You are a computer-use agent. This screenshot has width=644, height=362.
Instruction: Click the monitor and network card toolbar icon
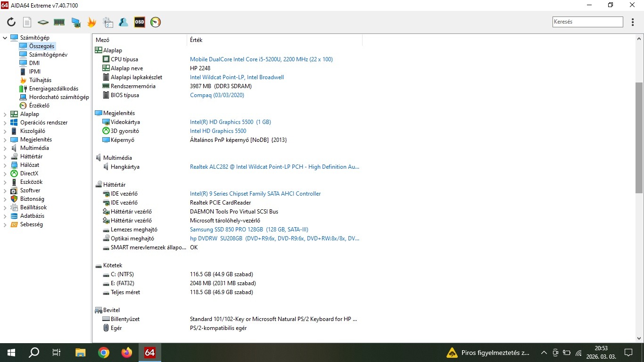coord(75,22)
